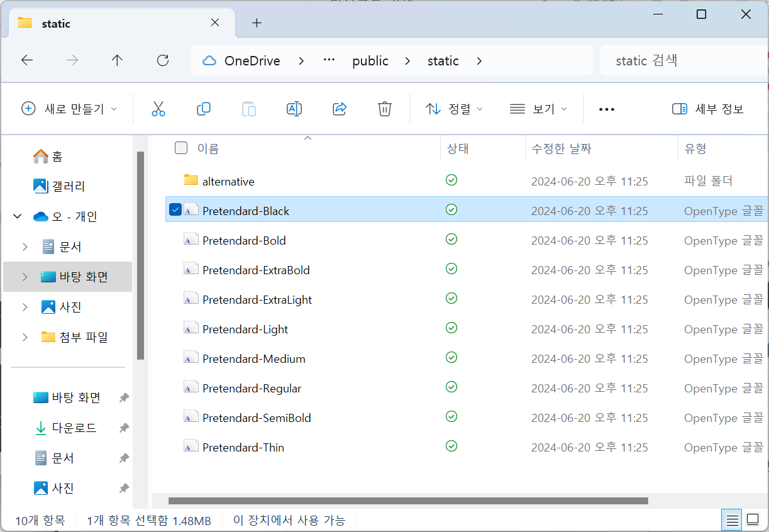Viewport: 769px width, 532px height.
Task: Click the OneDrive cloud icon in address bar
Action: [x=209, y=61]
